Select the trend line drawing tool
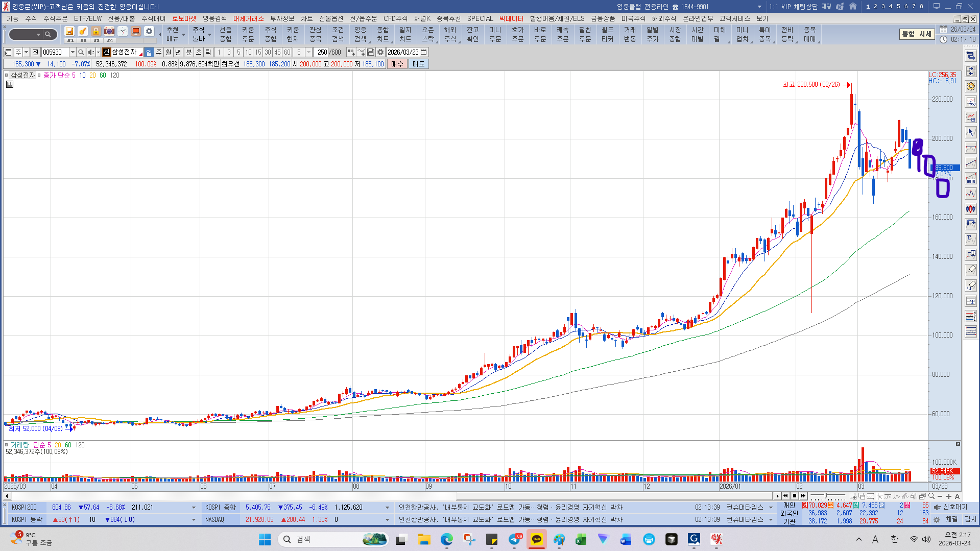The width and height of the screenshot is (980, 551). [971, 163]
